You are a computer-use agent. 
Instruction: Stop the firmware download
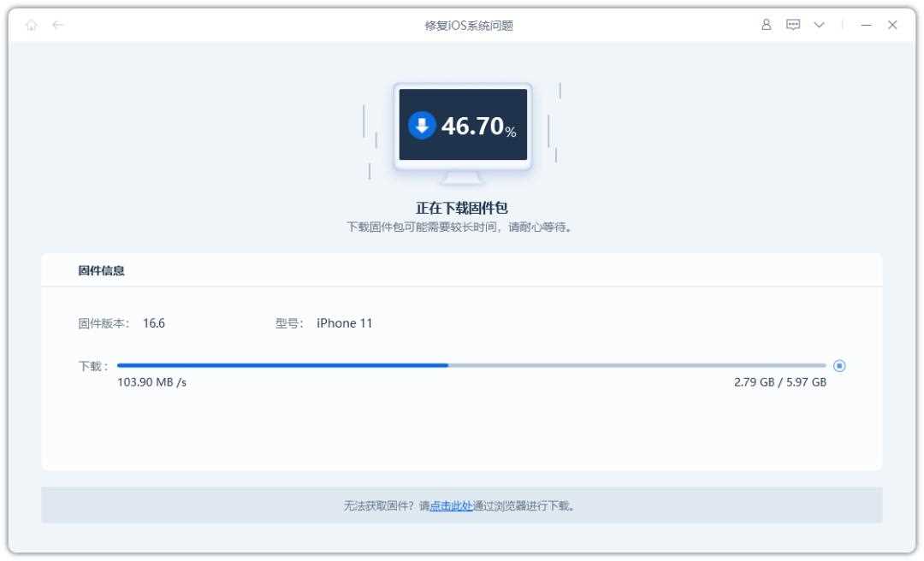839,365
